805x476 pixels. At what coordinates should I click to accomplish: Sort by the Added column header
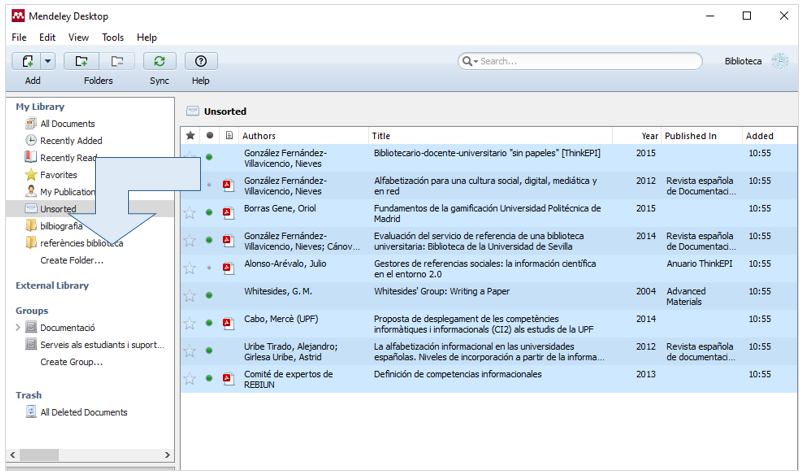pyautogui.click(x=759, y=136)
